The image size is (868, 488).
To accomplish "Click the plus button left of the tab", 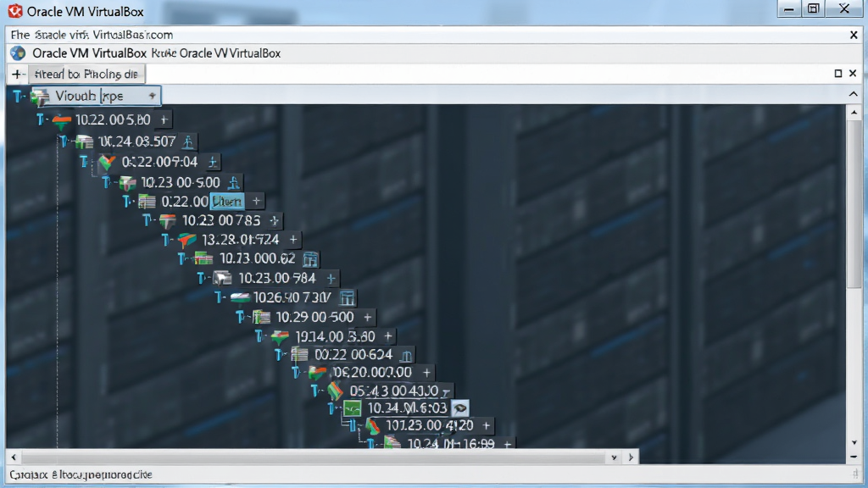I will pyautogui.click(x=17, y=75).
